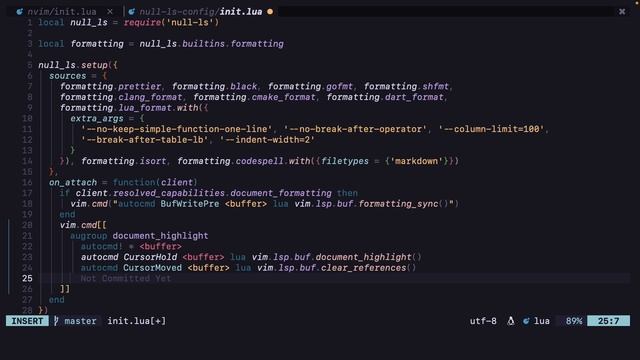The height and width of the screenshot is (360, 640).
Task: Click formatting.lua_format.with on line 9
Action: [x=129, y=108]
